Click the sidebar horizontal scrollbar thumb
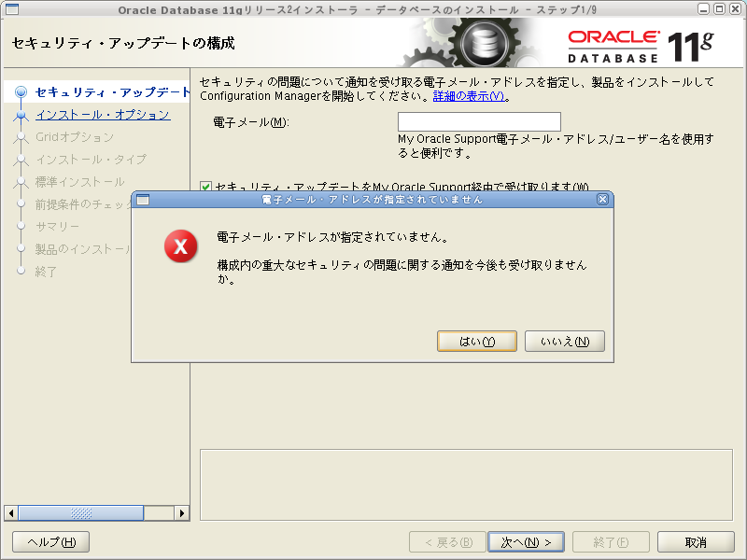This screenshot has height=560, width=747. [x=81, y=512]
